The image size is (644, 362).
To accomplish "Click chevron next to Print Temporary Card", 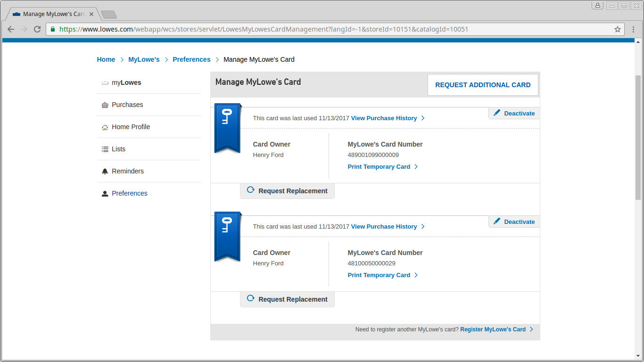I will pos(417,166).
